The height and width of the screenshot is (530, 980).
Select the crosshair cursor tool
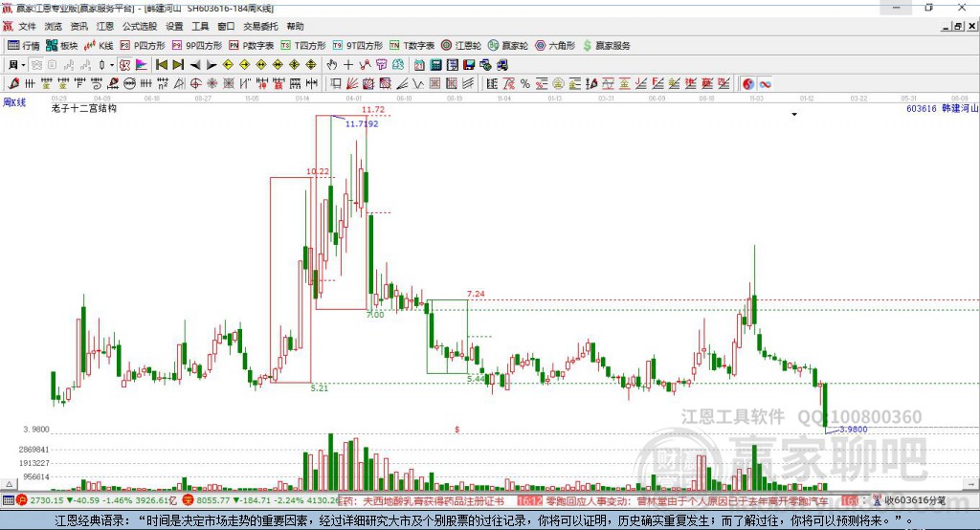pos(348,65)
